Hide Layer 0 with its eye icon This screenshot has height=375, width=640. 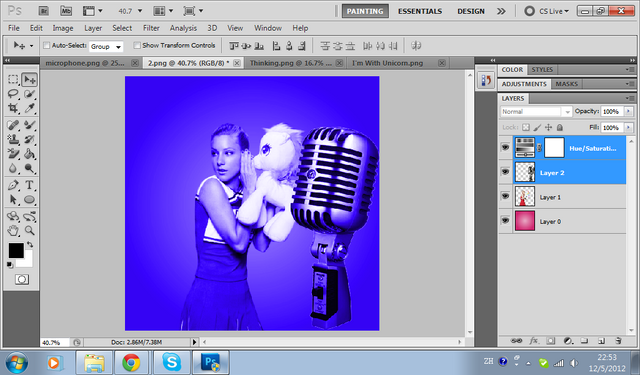[x=505, y=221]
